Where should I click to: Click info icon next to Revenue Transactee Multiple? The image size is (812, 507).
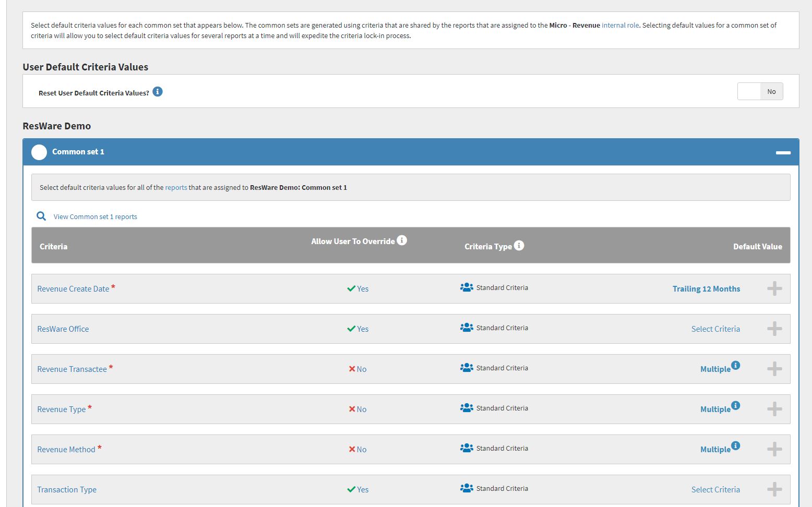point(735,365)
